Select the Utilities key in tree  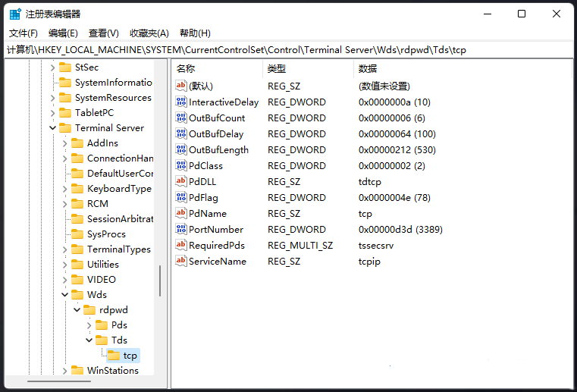pyautogui.click(x=103, y=265)
